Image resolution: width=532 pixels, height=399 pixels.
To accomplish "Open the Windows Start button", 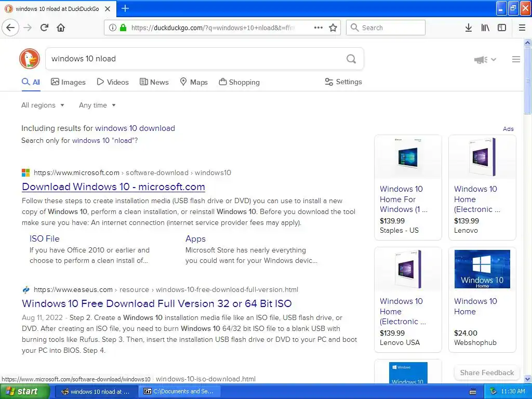I will pos(24,392).
